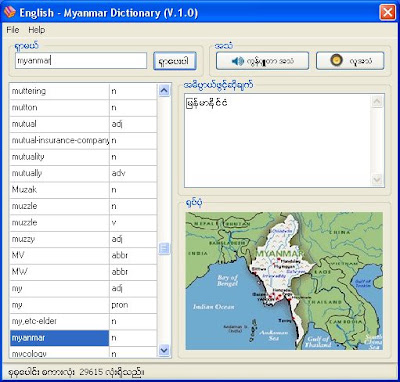Open the File menu
The height and width of the screenshot is (382, 400).
pos(13,30)
